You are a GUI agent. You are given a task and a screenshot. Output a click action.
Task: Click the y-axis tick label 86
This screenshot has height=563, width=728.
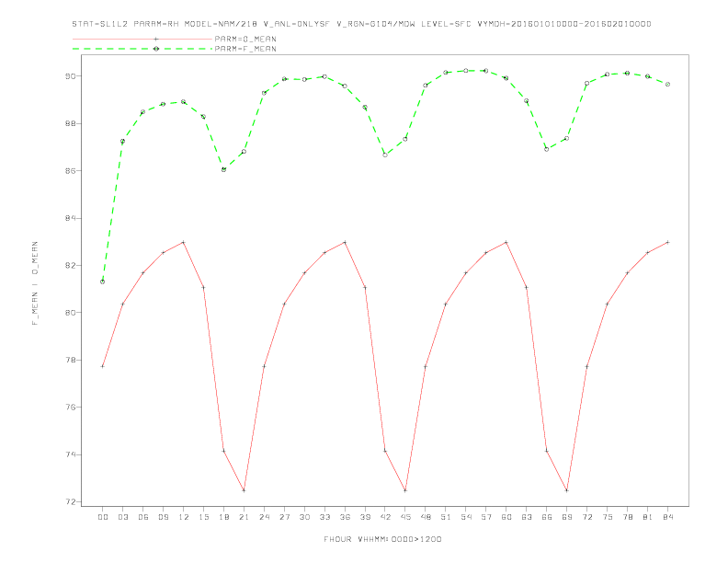coord(70,171)
